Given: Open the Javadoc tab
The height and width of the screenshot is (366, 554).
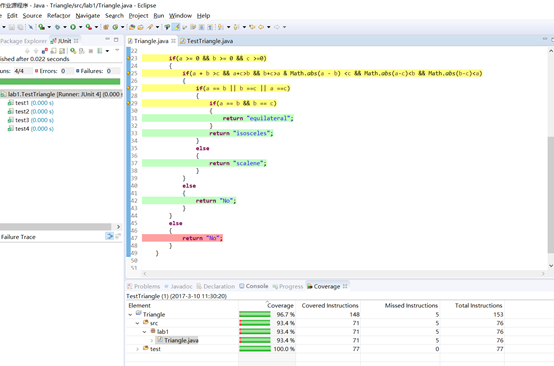Looking at the screenshot, I should [178, 286].
